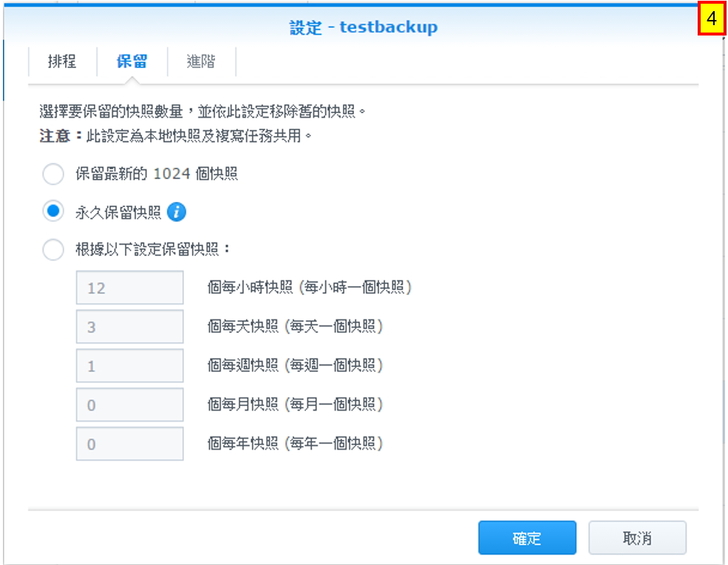Focus the yearly snapshots count field
The height and width of the screenshot is (565, 728).
[x=129, y=444]
